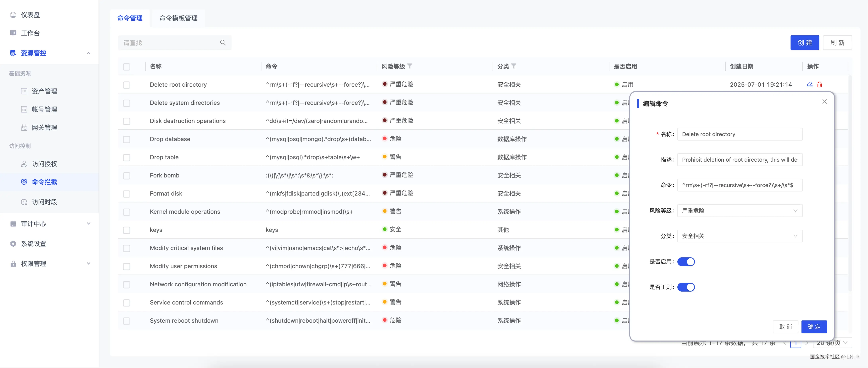Screen dimensions: 868x368
Task: Open the 分类 dropdown showing 安全相关
Action: coord(739,236)
